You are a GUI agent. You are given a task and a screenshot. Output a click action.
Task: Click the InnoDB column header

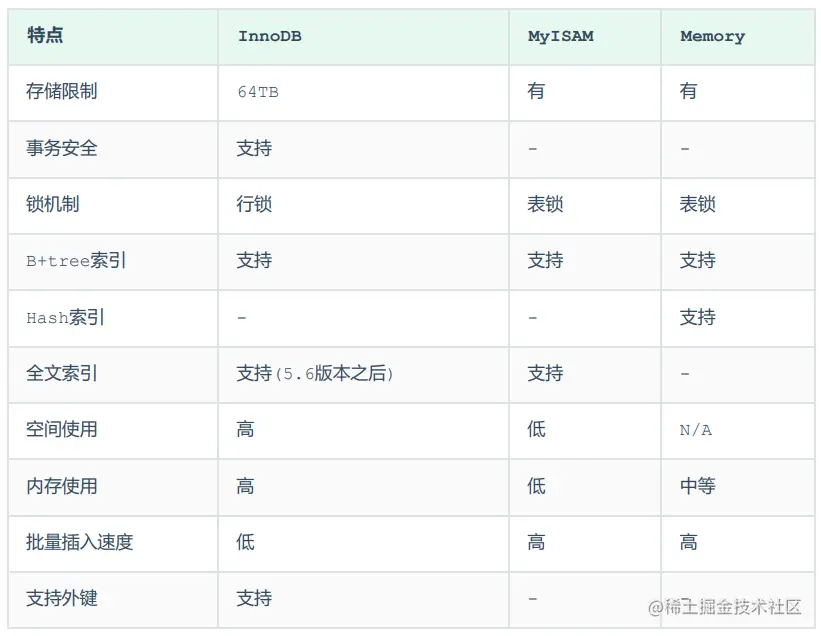click(x=270, y=36)
